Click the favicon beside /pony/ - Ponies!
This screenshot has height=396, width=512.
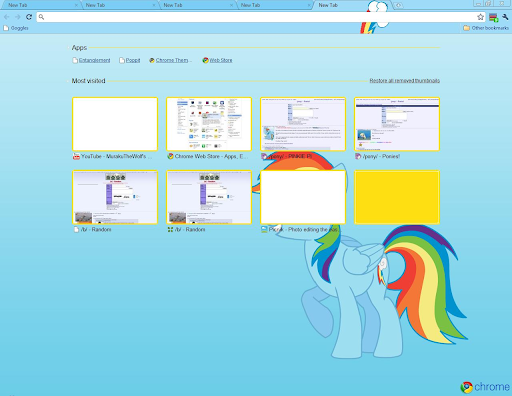point(358,156)
